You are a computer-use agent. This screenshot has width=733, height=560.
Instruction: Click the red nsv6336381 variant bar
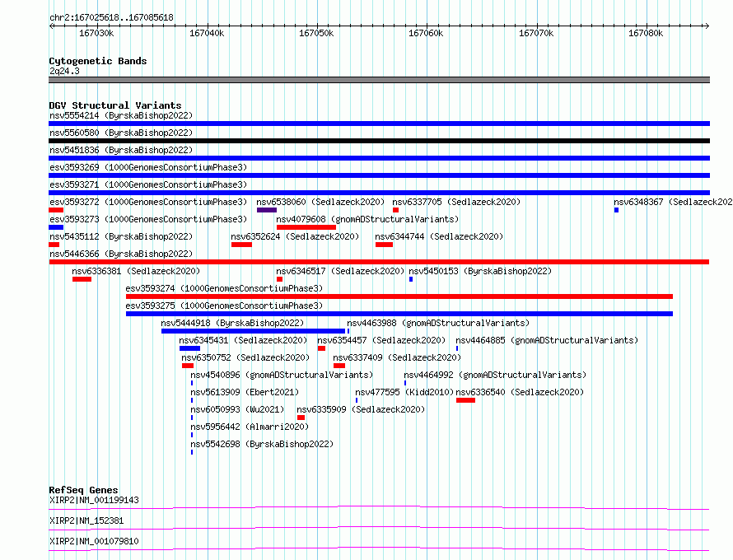click(82, 279)
